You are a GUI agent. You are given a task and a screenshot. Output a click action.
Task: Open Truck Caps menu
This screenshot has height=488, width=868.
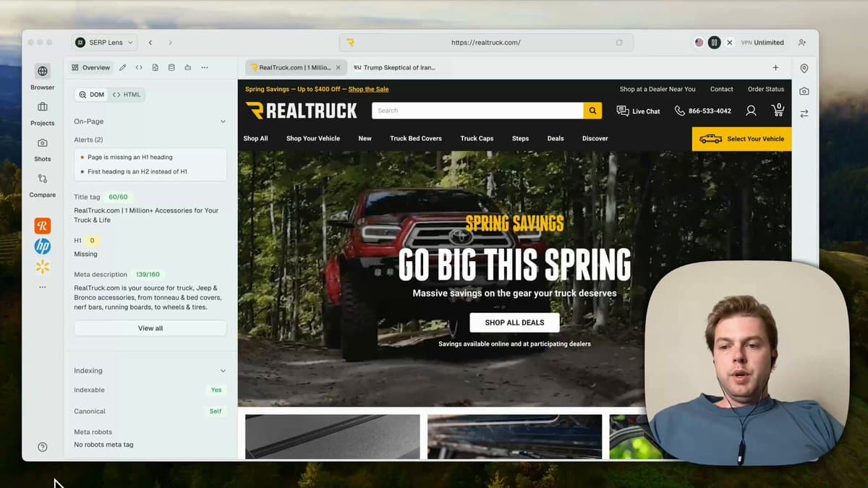(x=477, y=138)
